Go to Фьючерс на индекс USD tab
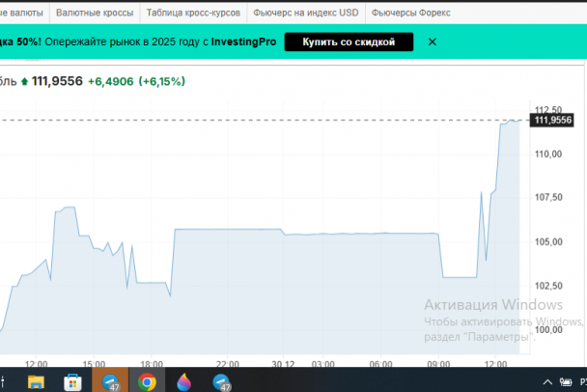Viewport: 587px width, 392px height. (305, 14)
